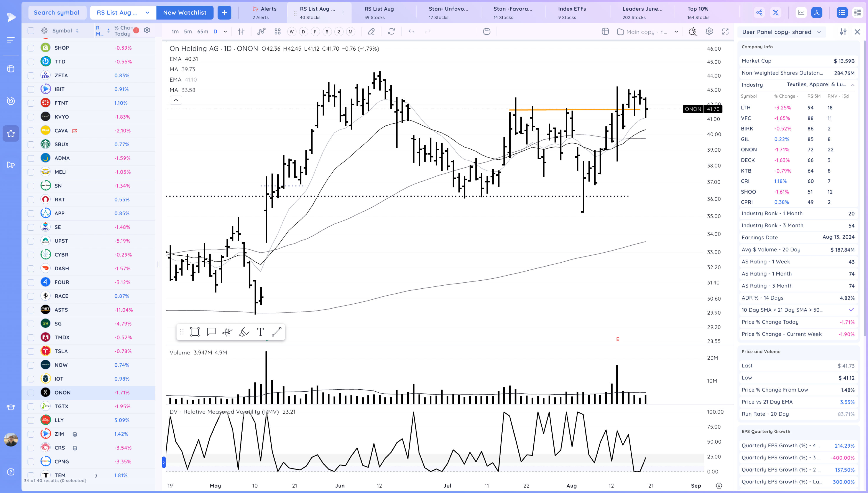
Task: Click the New Watchlist button
Action: tap(185, 13)
